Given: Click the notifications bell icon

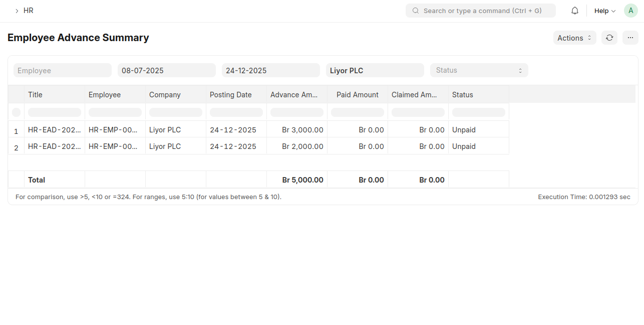Looking at the screenshot, I should [x=575, y=11].
